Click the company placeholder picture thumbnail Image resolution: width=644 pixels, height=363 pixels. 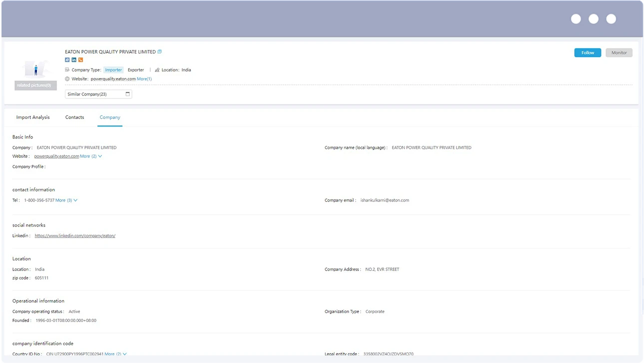pyautogui.click(x=35, y=68)
